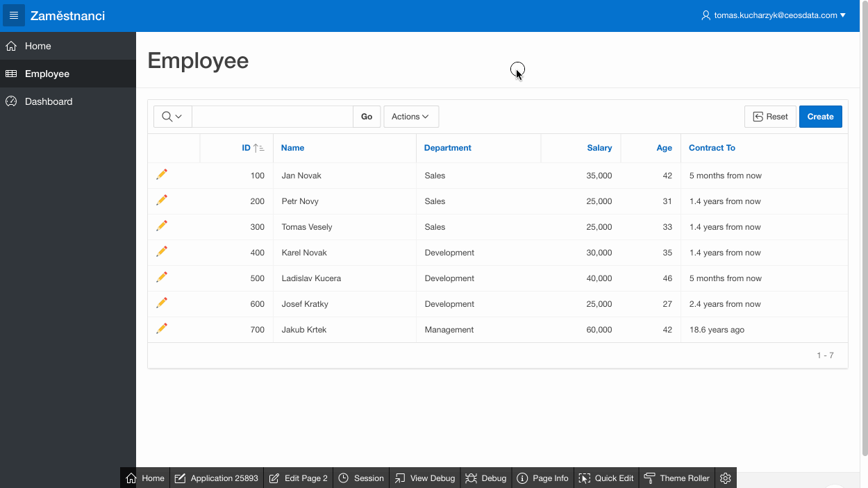Go to Home in the sidebar
Screen dimensions: 868x488
pos(38,46)
